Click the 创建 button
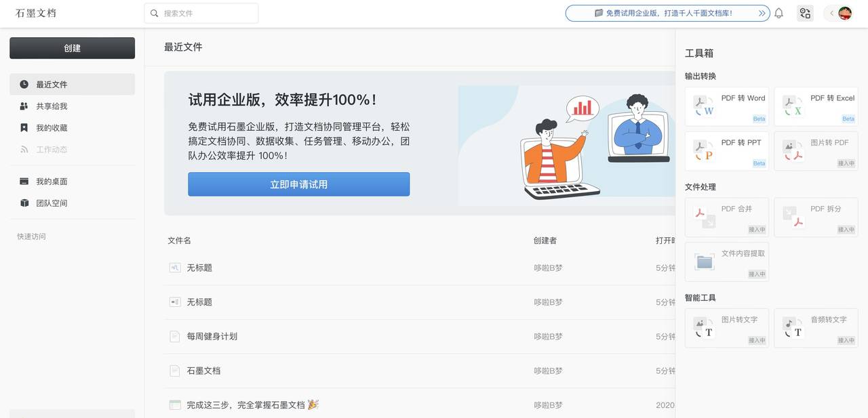This screenshot has width=868, height=418. [72, 47]
